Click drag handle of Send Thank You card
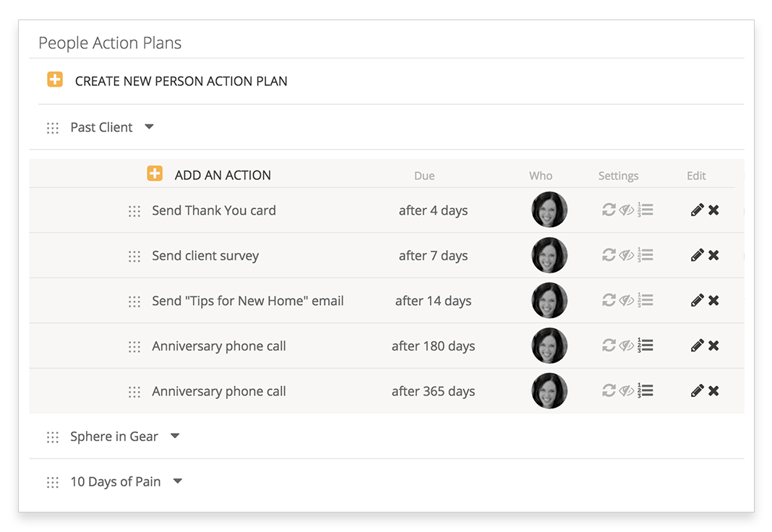Viewport: 772px width, 532px height. 134,211
